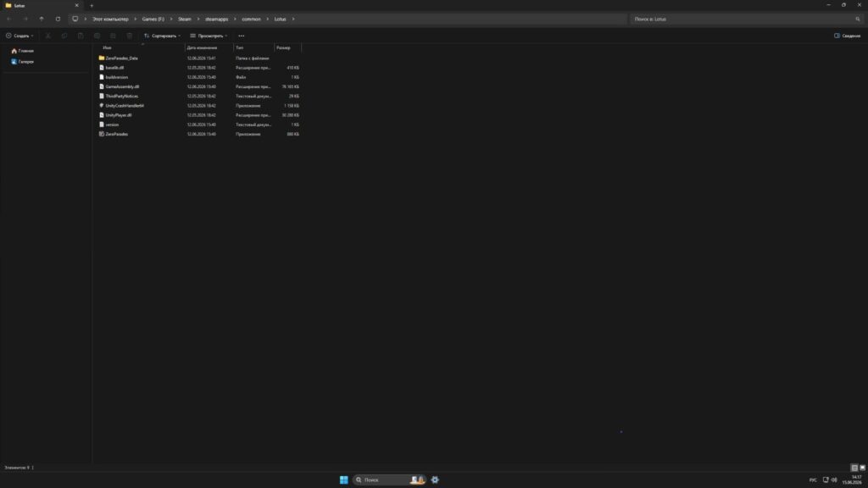868x488 pixels.
Task: Click the Forward navigation arrow
Action: 25,19
